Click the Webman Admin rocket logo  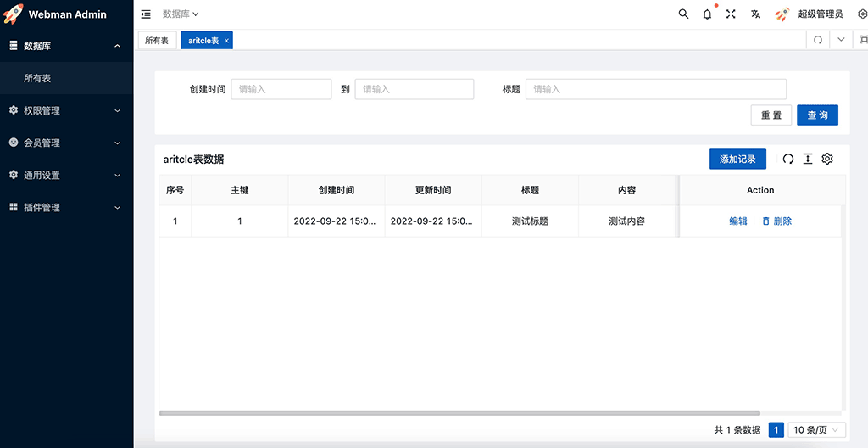(14, 14)
